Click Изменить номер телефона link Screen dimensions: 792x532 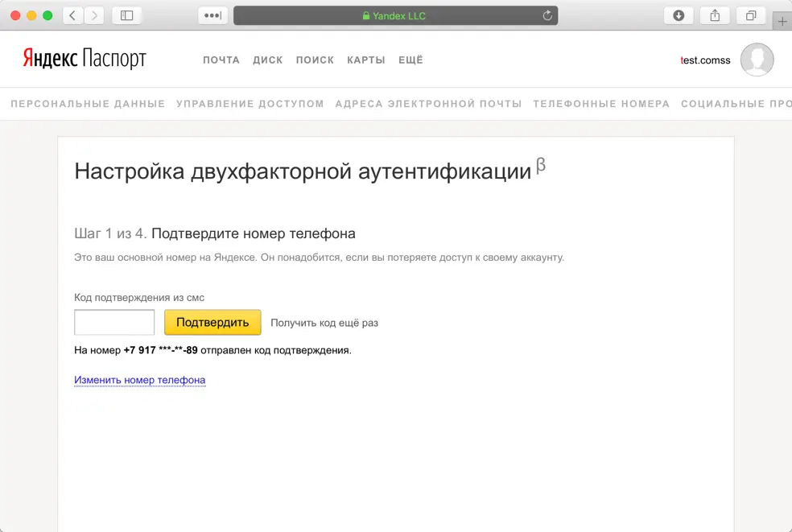(139, 380)
